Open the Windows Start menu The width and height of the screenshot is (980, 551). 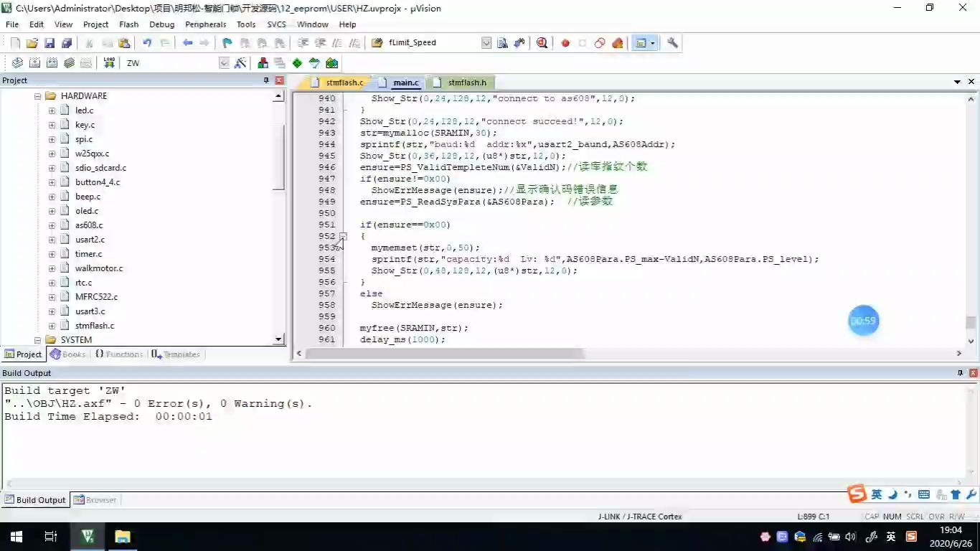[16, 537]
